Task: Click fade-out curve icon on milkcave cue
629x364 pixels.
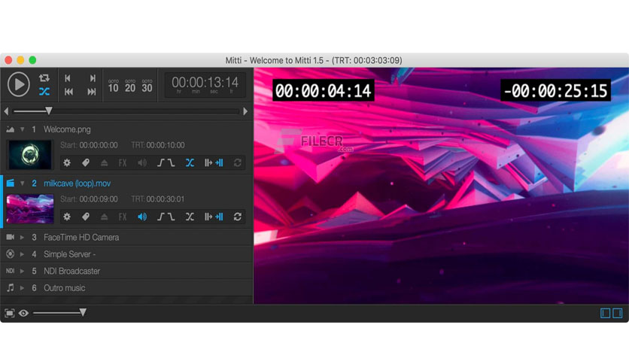Action: (x=171, y=217)
